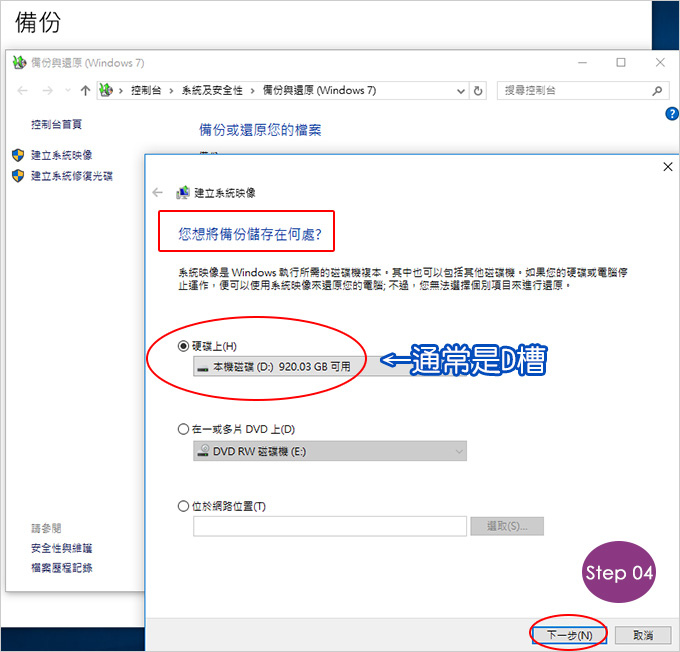
Task: Open 安全性與維護 link
Action: pyautogui.click(x=62, y=548)
